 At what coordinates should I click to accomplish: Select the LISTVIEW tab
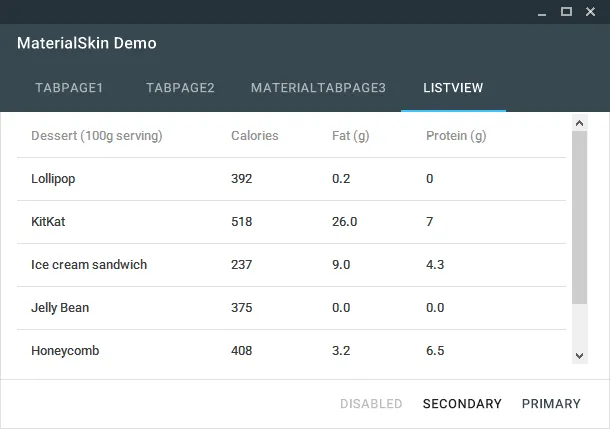coord(453,88)
